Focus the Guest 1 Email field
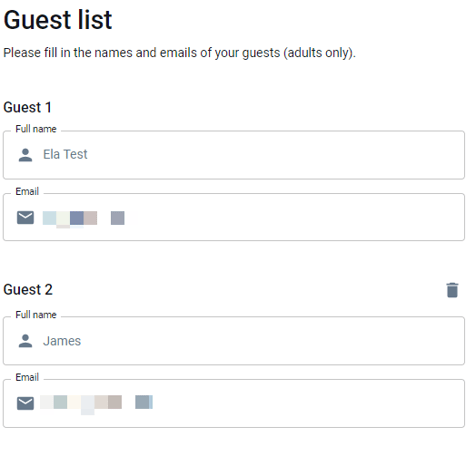Image resolution: width=466 pixels, height=456 pixels. [x=234, y=217]
